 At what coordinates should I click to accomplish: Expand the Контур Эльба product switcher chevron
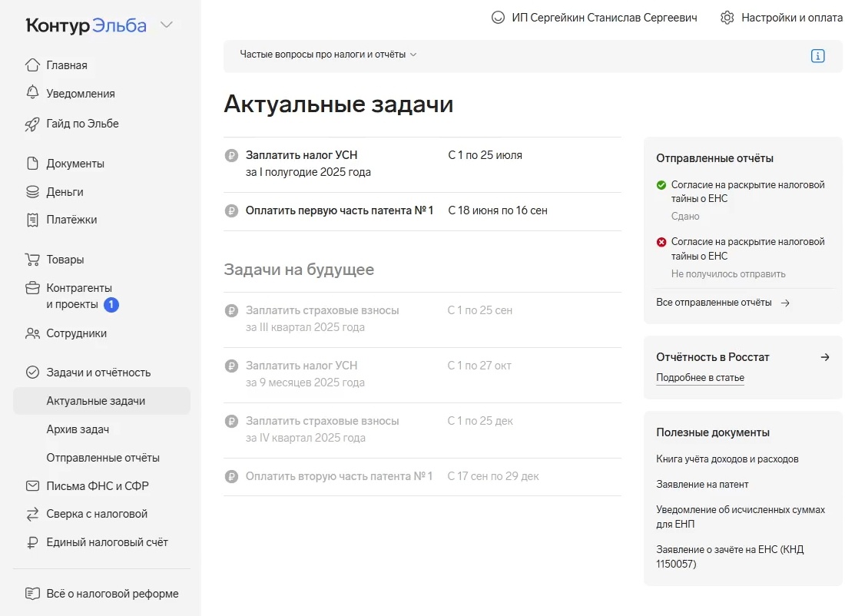(167, 25)
